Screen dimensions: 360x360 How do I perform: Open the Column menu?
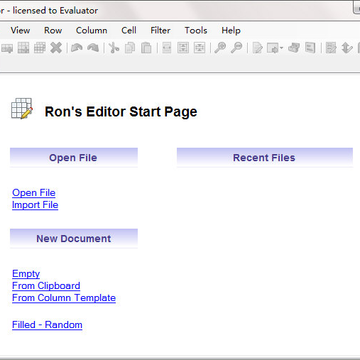click(91, 30)
